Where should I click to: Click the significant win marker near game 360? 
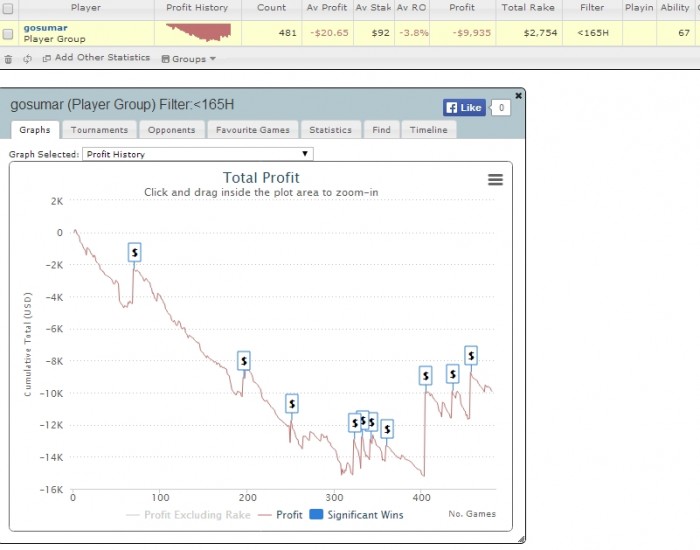387,429
